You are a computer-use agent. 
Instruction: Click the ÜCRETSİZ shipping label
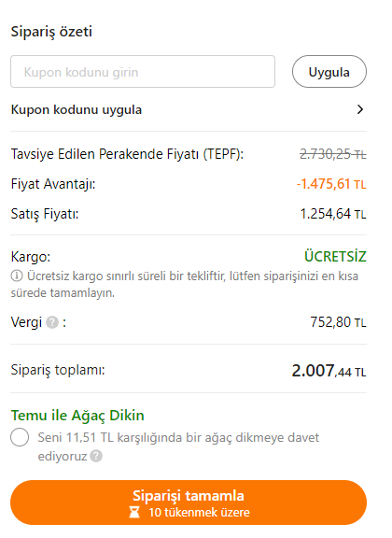[335, 256]
